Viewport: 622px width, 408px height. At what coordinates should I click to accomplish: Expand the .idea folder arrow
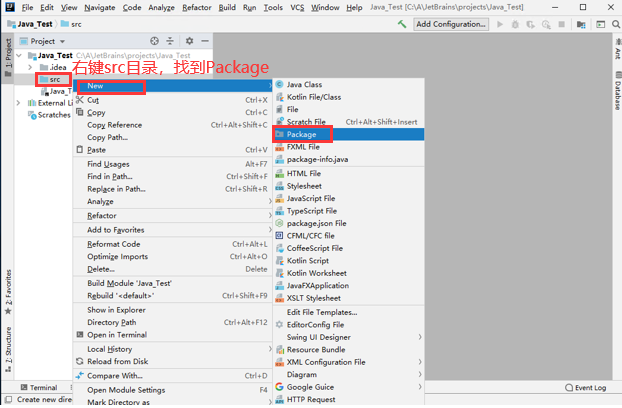tap(30, 67)
